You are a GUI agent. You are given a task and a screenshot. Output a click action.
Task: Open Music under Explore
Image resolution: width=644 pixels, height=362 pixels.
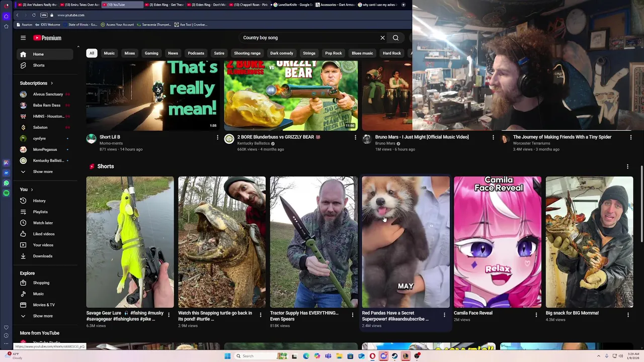click(46, 294)
